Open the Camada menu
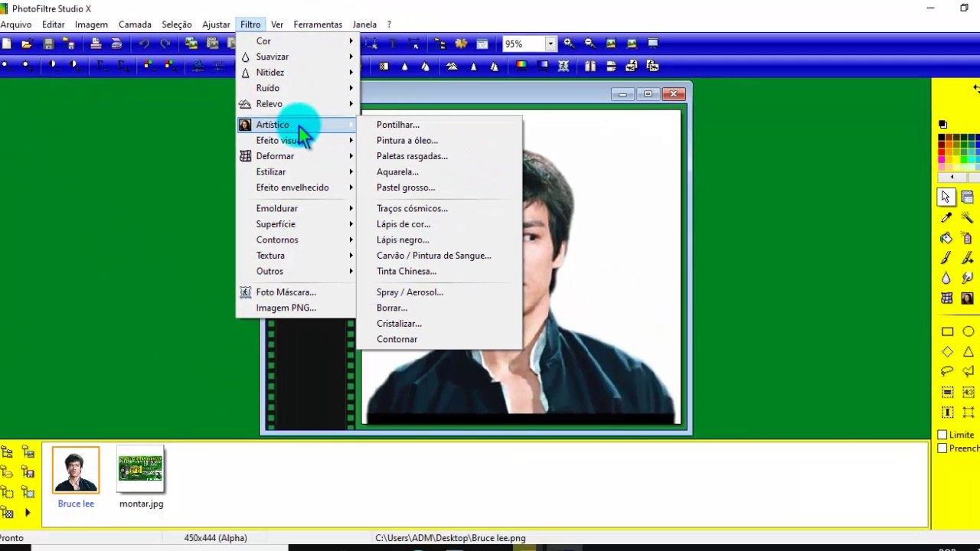 pos(135,24)
